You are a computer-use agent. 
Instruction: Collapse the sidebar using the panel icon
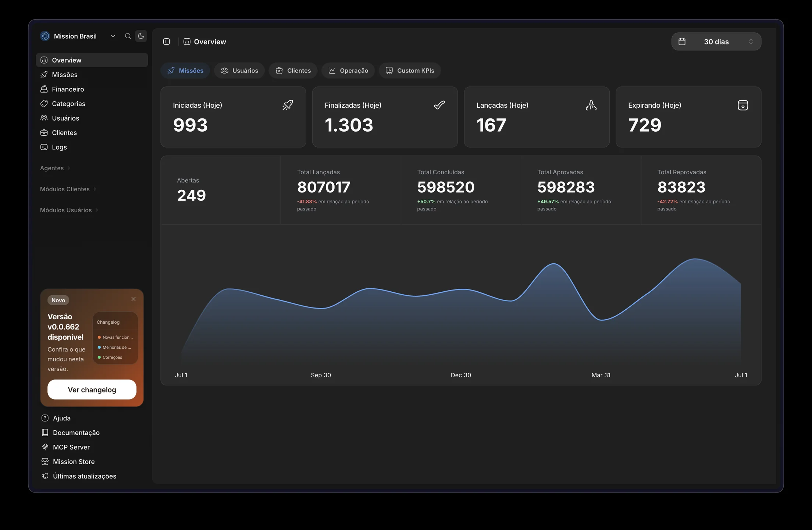(x=167, y=42)
